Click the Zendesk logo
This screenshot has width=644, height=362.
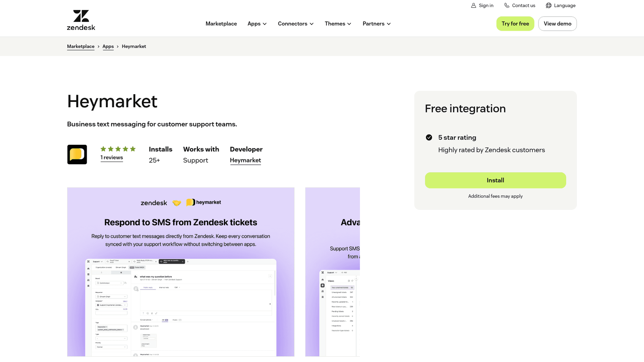point(81,20)
